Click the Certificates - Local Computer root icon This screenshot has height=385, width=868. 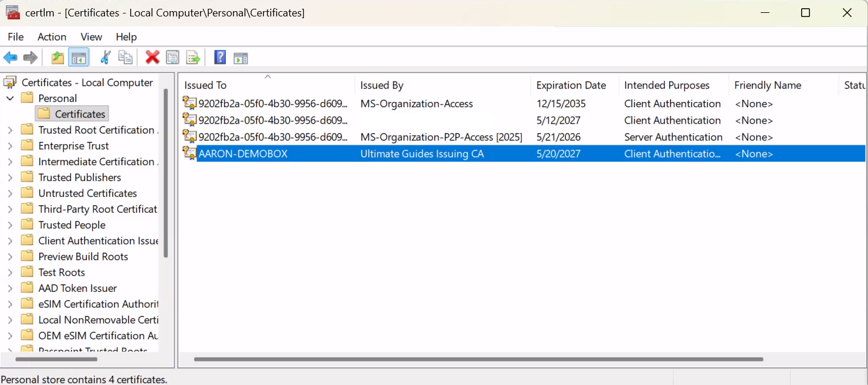pyautogui.click(x=11, y=83)
